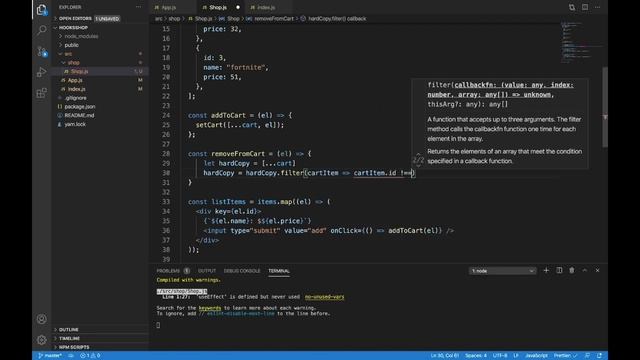The image size is (640, 360).
Task: Click the 'no-unused-vars' link in terminal
Action: click(324, 297)
